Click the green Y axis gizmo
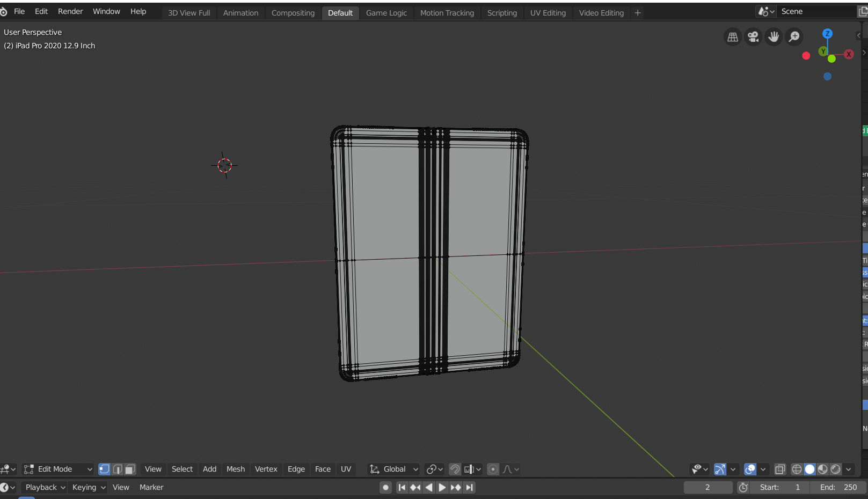 point(823,51)
